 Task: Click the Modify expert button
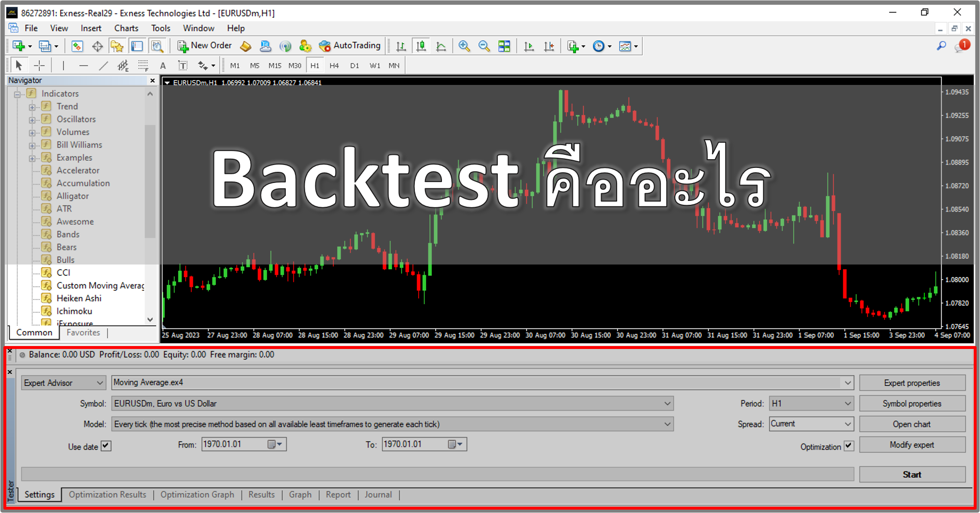pyautogui.click(x=912, y=445)
